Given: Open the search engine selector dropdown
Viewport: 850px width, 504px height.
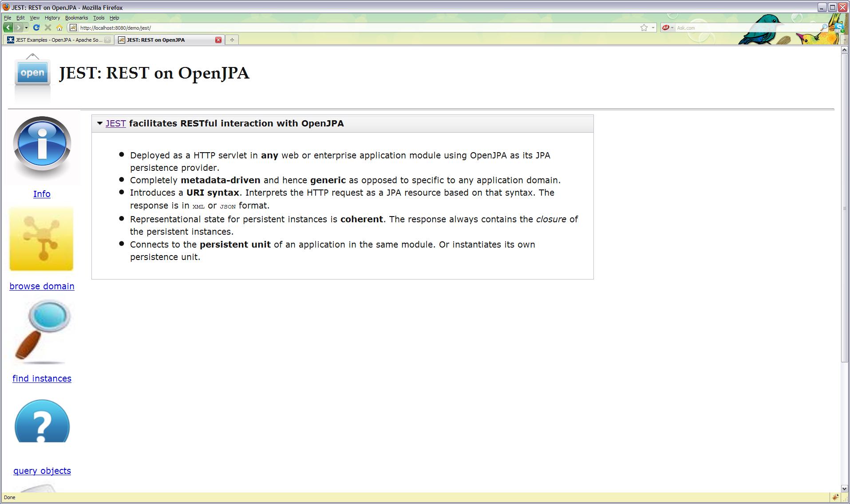Looking at the screenshot, I should coord(672,28).
